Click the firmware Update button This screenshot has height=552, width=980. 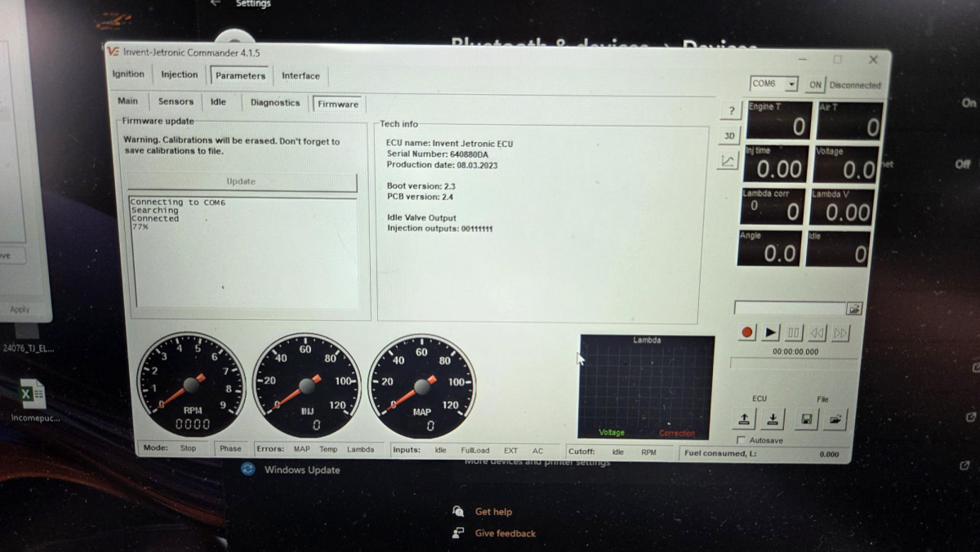(x=241, y=181)
